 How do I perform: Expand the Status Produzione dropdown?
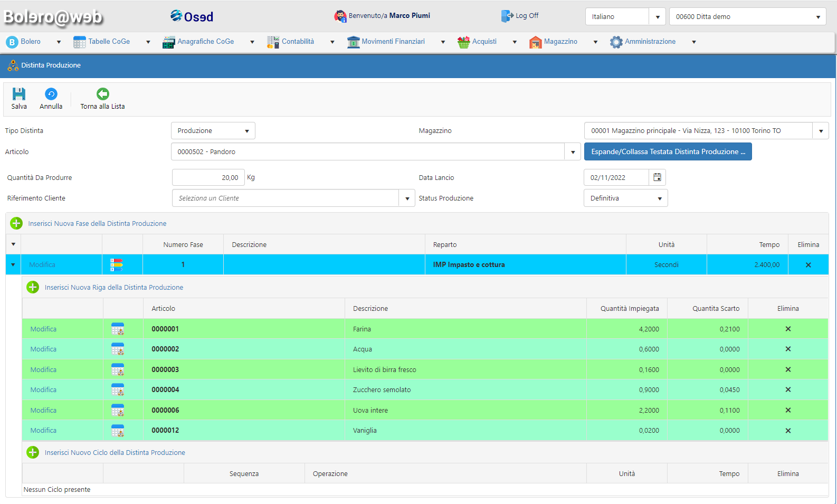coord(625,198)
